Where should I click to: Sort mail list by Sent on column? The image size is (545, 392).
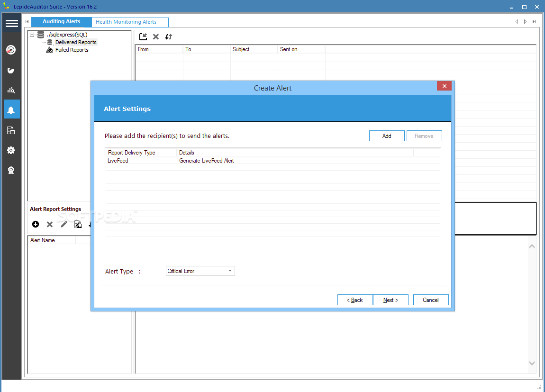301,49
